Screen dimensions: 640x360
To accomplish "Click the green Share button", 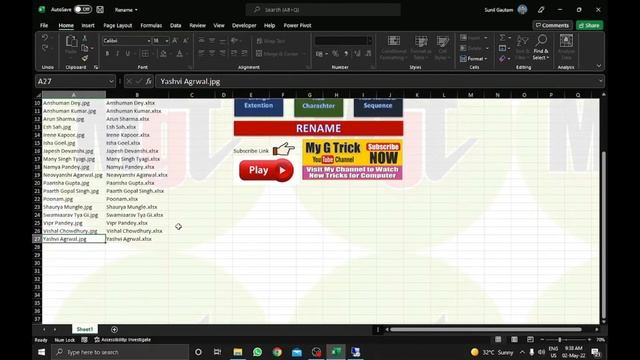I will tap(589, 25).
